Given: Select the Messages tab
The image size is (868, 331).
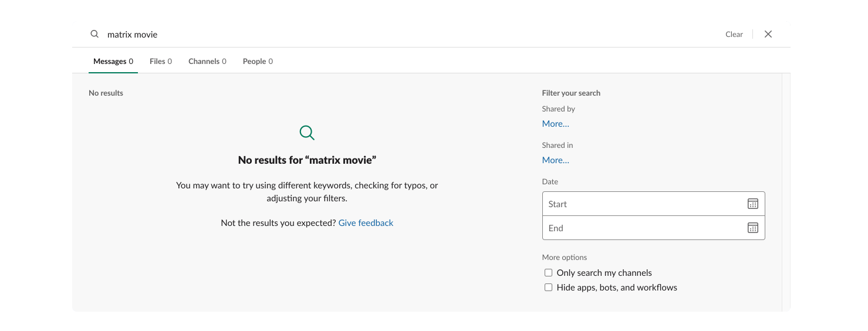Looking at the screenshot, I should 113,61.
